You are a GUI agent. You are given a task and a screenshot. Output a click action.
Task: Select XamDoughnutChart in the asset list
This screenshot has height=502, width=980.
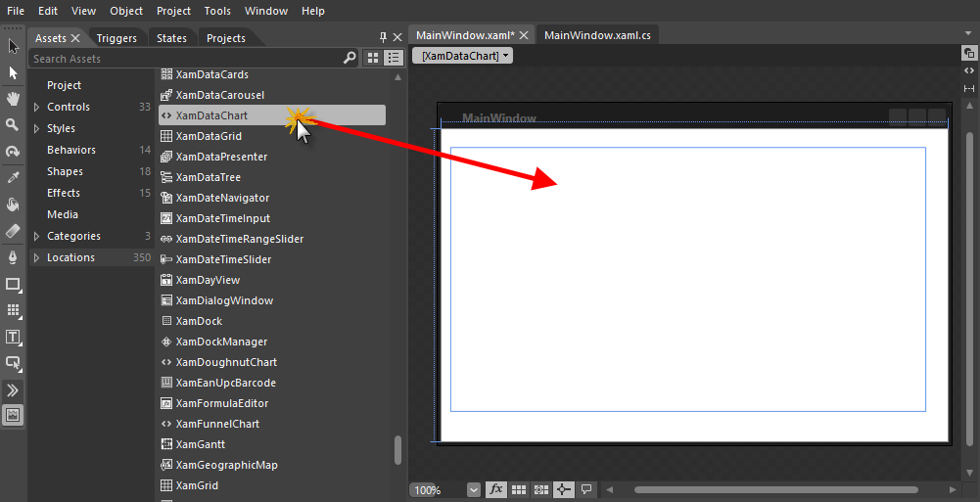(x=225, y=362)
